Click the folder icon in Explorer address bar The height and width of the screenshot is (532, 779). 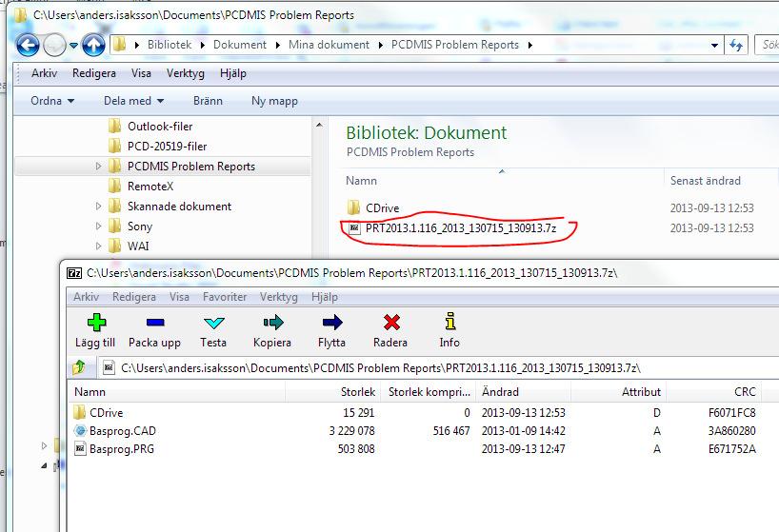click(x=119, y=45)
